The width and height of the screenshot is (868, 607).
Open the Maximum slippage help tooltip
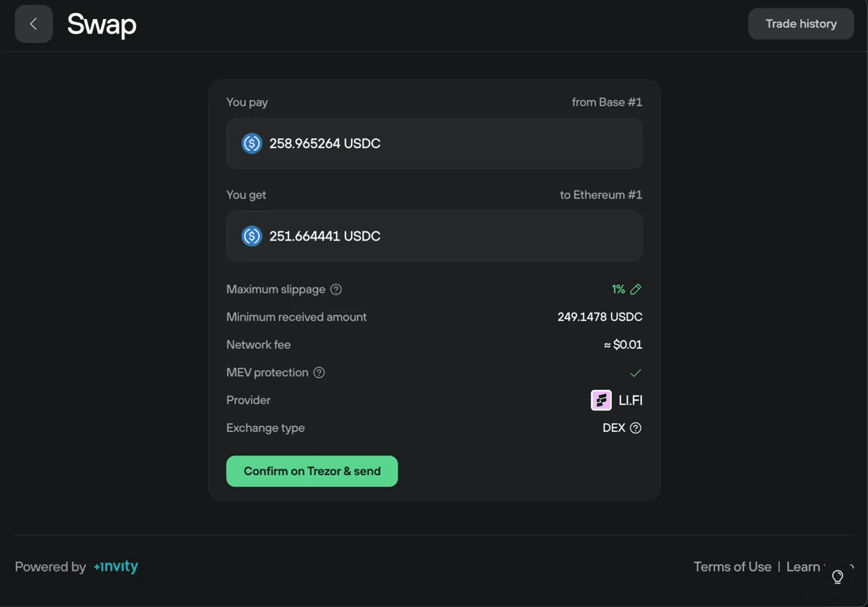click(x=336, y=289)
